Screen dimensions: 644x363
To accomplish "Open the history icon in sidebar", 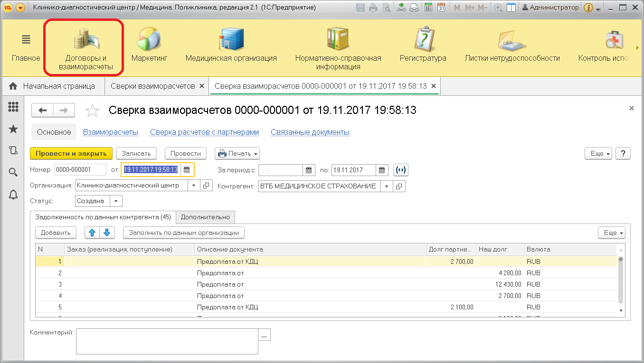I will pos(13,150).
